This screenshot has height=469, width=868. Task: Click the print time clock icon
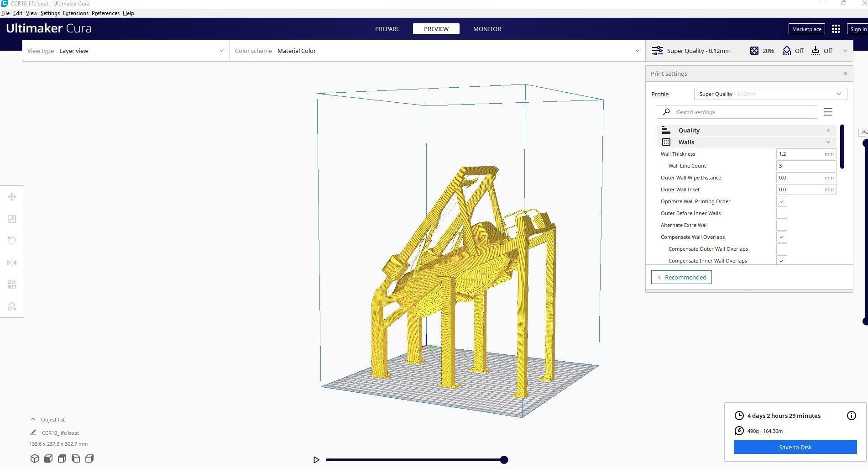pyautogui.click(x=739, y=416)
